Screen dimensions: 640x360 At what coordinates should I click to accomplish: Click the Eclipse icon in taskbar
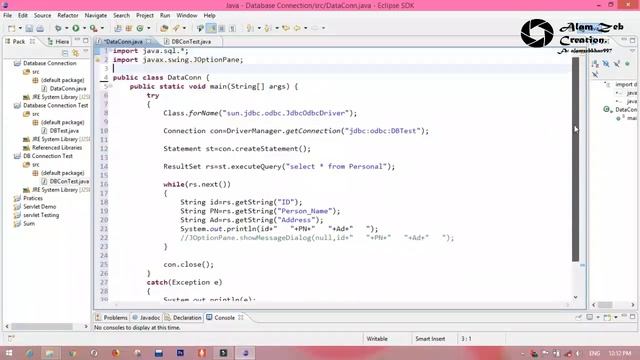(245, 353)
